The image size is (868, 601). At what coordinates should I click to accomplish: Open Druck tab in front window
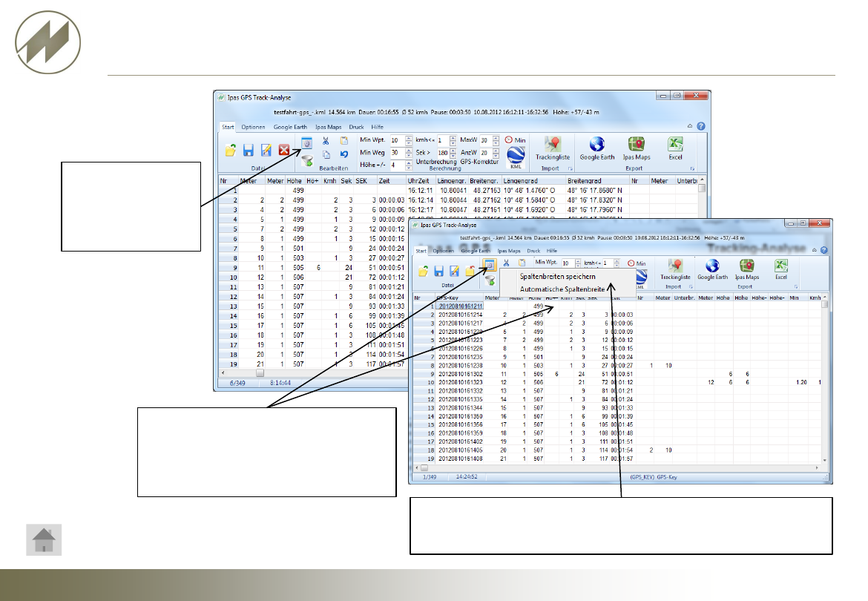pyautogui.click(x=533, y=251)
